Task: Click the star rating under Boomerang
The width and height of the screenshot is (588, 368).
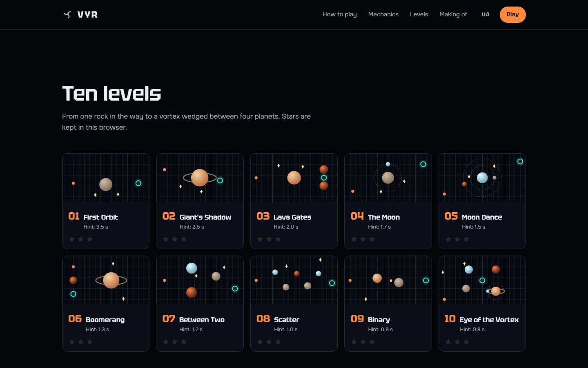Action: click(81, 342)
